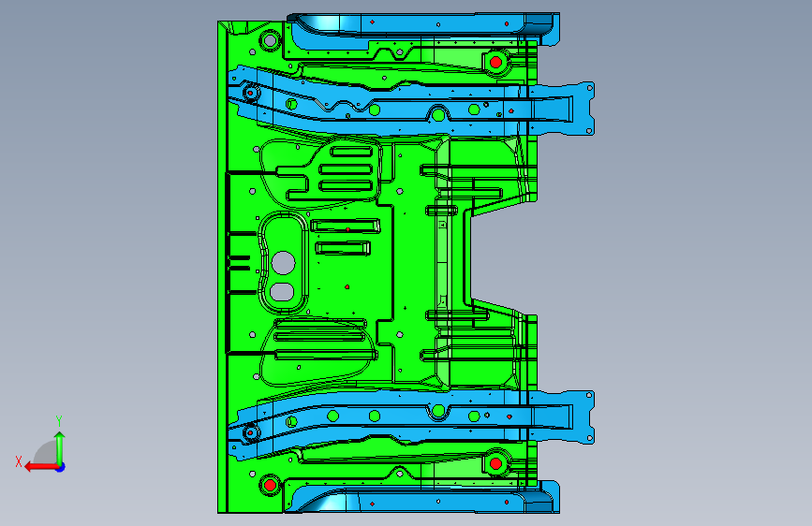812x526 pixels.
Task: Pick the red mounting hole at bottom left corner of the panel
Action: pyautogui.click(x=270, y=485)
